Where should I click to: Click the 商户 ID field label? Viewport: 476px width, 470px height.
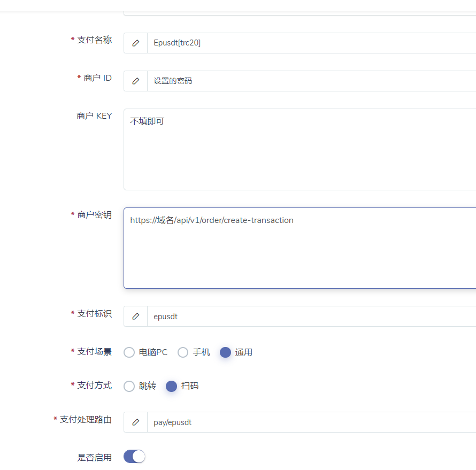pyautogui.click(x=97, y=78)
